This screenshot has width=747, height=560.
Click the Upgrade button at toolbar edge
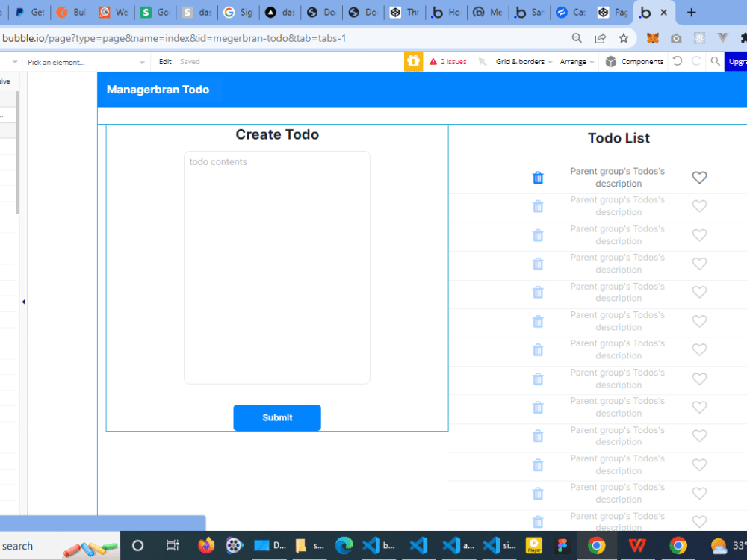pos(736,62)
